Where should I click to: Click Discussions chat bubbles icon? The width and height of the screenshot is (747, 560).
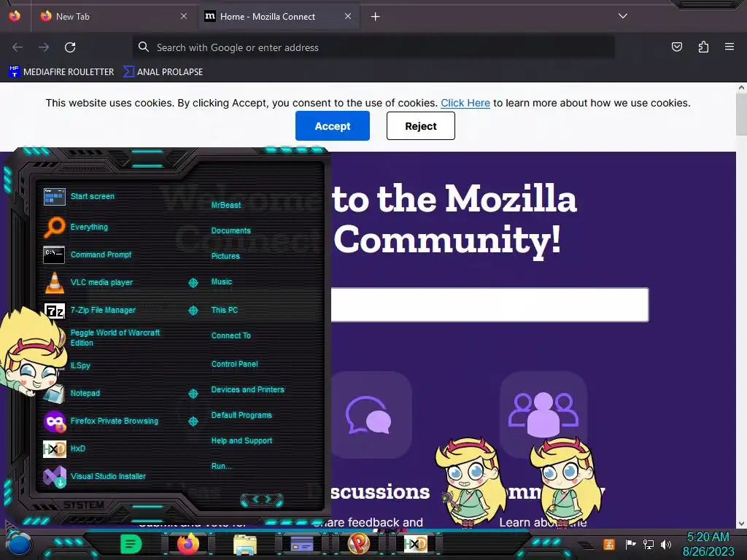(x=368, y=414)
